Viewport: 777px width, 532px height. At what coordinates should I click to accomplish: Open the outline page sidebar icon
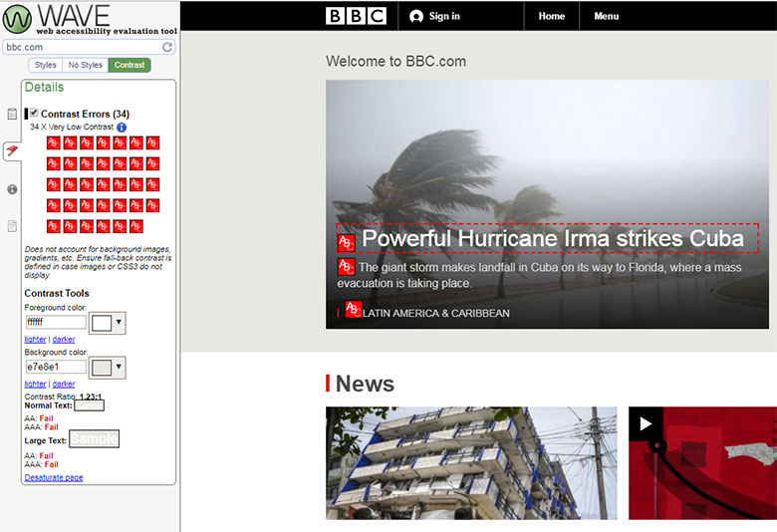click(x=12, y=226)
